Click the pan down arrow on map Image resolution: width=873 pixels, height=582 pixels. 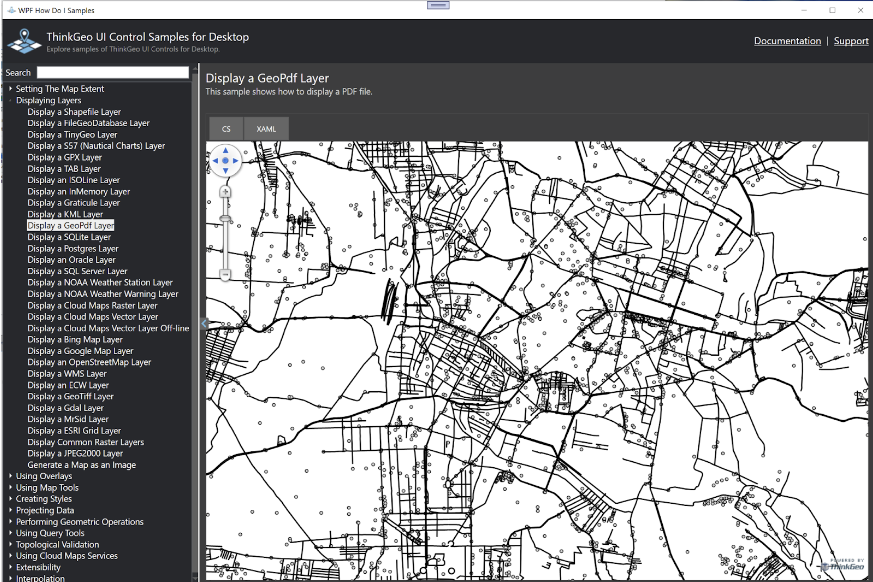pos(226,172)
